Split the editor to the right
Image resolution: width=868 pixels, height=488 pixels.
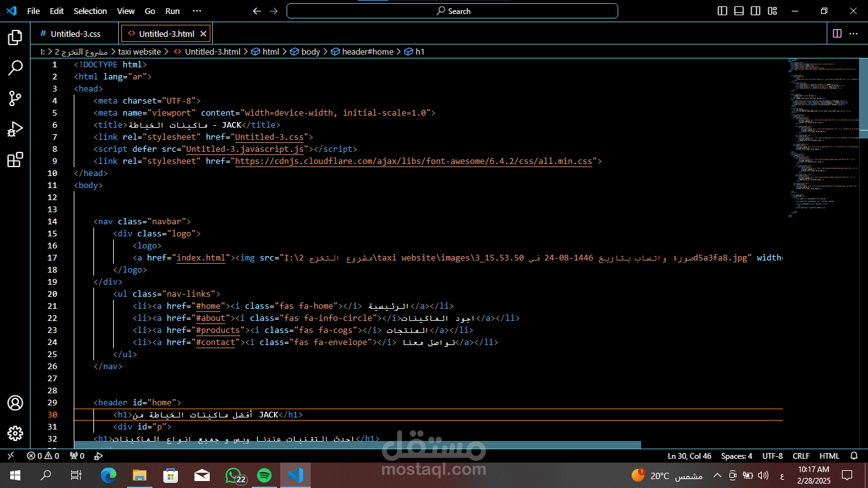(837, 33)
